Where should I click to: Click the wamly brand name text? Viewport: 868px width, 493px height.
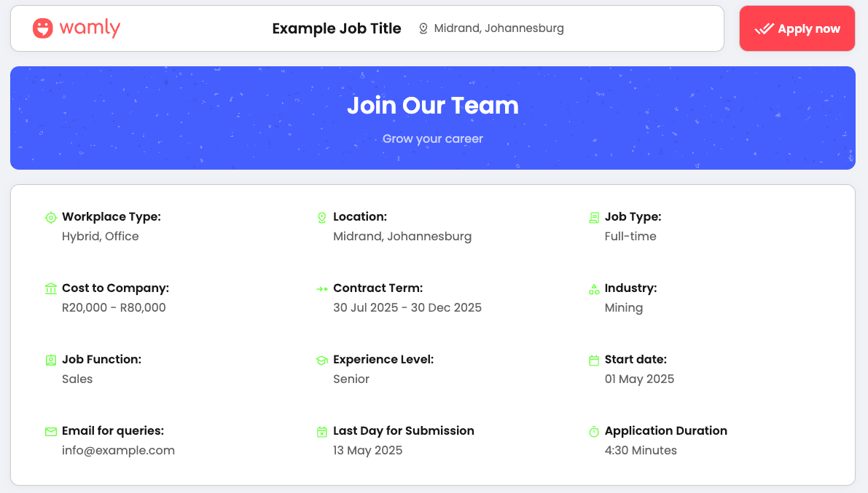click(90, 28)
